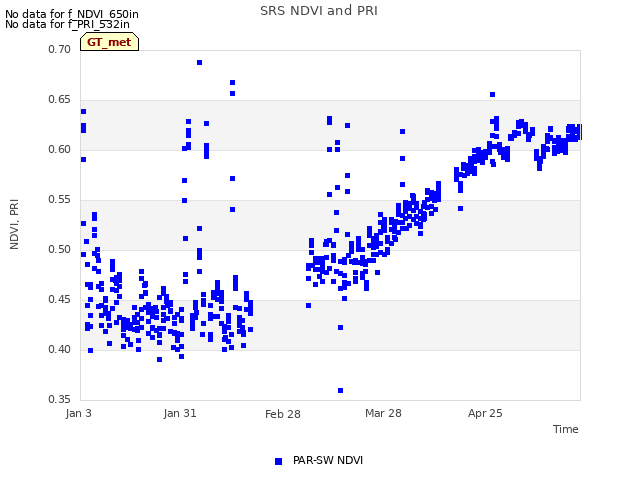The image size is (640, 480).
Task: Click the Jan 31 x-axis tick label
Action: 180,413
